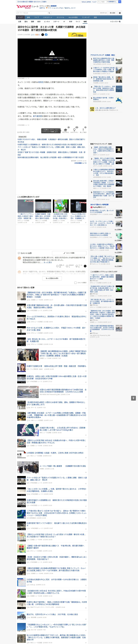Click the キーワードを入力 search field
The image size is (138, 644).
pyautogui.click(x=32, y=13)
